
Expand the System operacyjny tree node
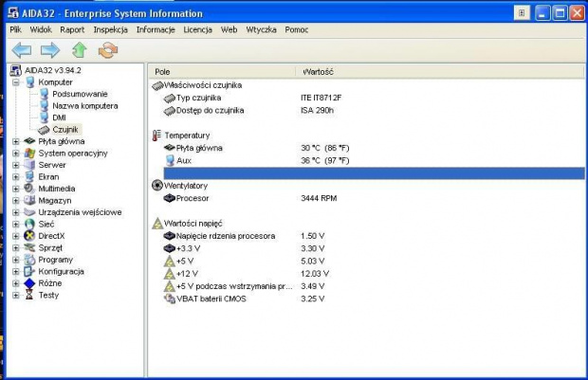pyautogui.click(x=16, y=154)
